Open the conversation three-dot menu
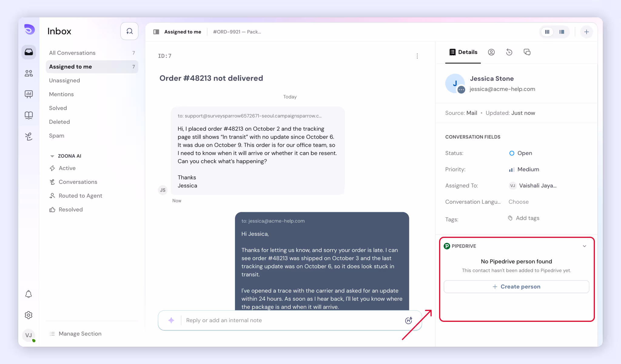621x364 pixels. [x=417, y=56]
